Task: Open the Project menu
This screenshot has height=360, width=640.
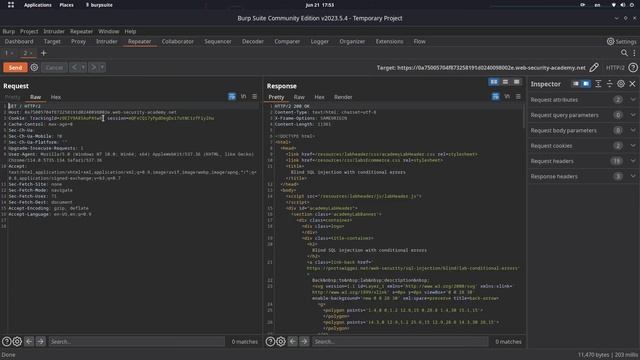Action: coord(29,31)
